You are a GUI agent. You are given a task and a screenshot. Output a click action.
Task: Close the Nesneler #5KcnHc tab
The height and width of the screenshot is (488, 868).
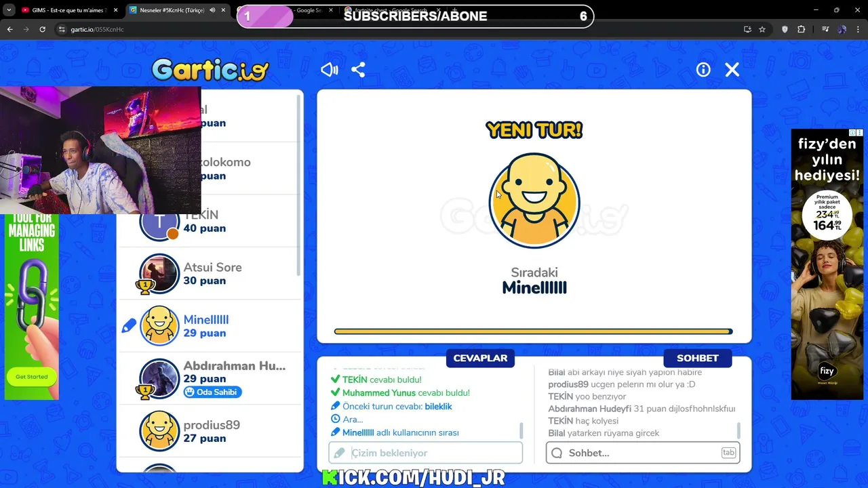click(223, 10)
